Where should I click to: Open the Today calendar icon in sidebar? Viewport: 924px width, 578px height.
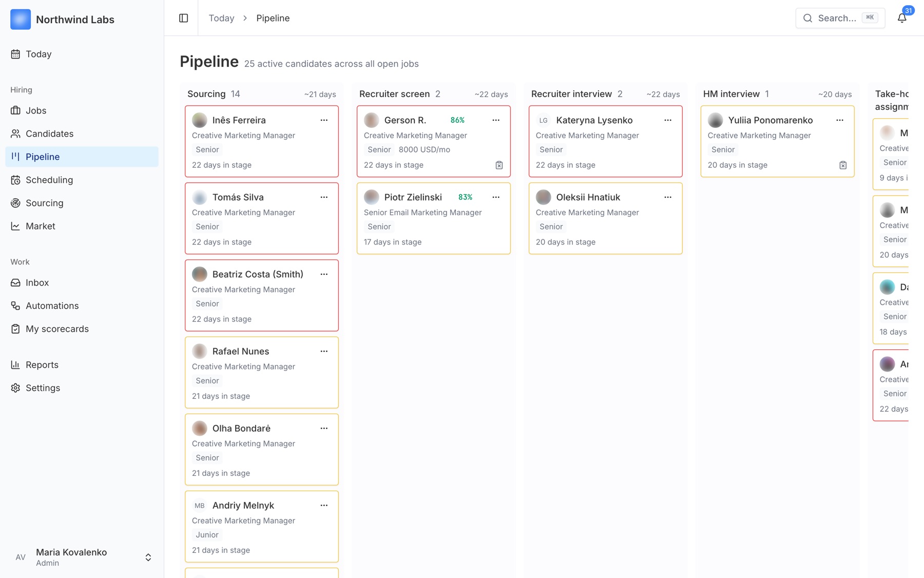coord(15,54)
